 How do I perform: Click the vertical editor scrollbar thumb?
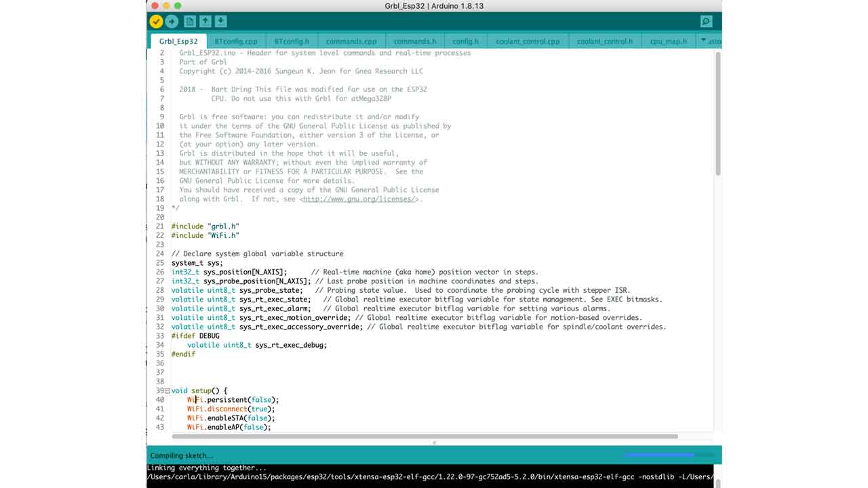[x=717, y=114]
